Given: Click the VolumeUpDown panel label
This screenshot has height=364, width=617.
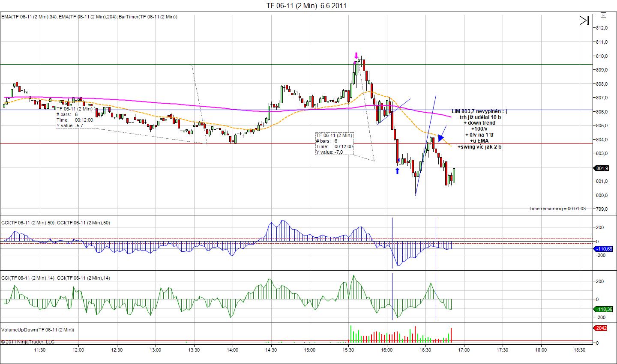Looking at the screenshot, I should coord(38,330).
